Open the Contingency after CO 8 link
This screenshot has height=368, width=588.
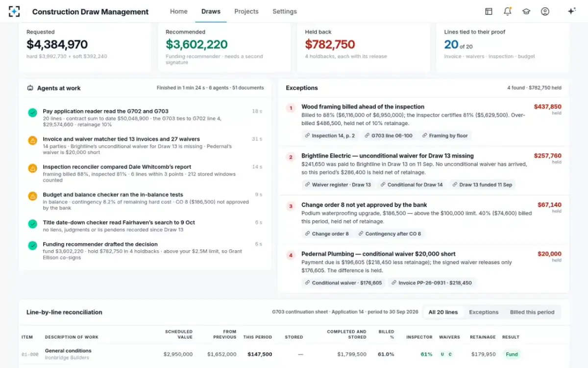[x=390, y=234]
